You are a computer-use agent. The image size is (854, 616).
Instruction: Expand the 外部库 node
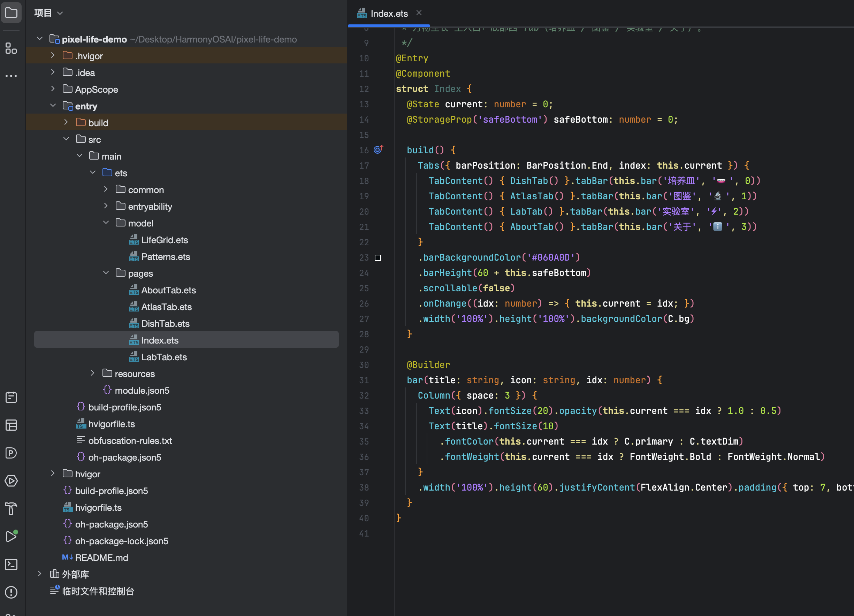click(x=39, y=573)
